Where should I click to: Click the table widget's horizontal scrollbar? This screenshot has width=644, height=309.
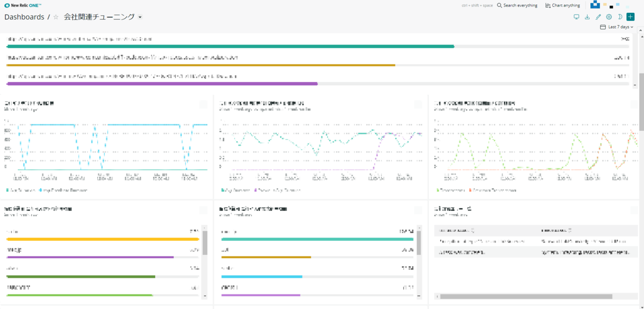(526, 296)
